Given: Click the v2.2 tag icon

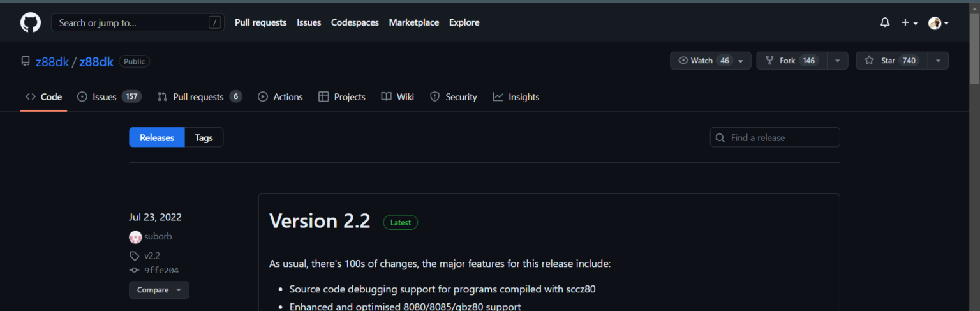Looking at the screenshot, I should (x=134, y=256).
